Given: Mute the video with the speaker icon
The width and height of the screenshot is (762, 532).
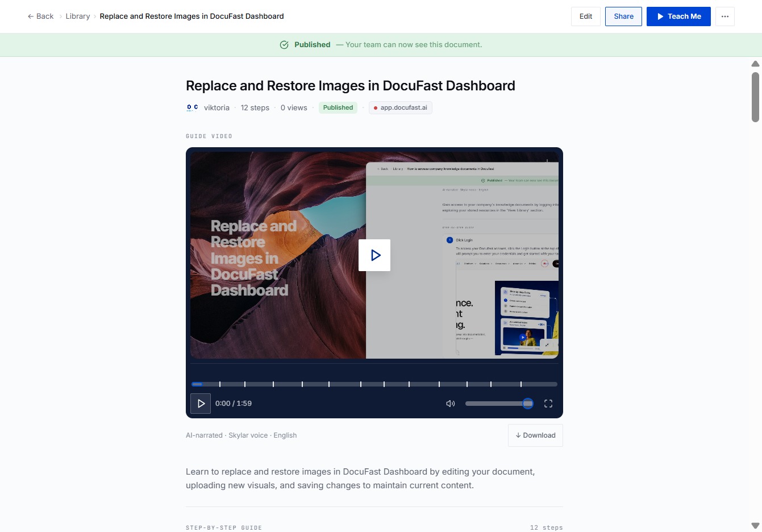Looking at the screenshot, I should [451, 404].
